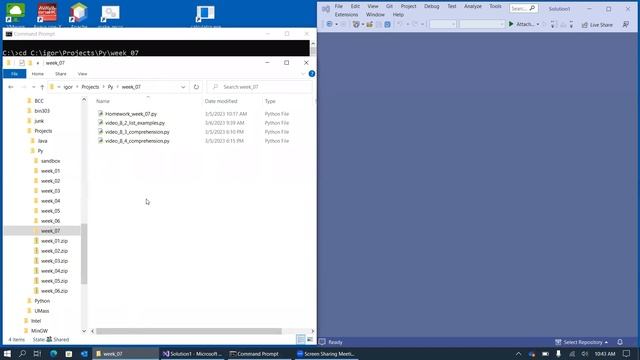640x360 pixels.
Task: Switch to Screen Sharing Meeting taskbar button
Action: coord(326,354)
